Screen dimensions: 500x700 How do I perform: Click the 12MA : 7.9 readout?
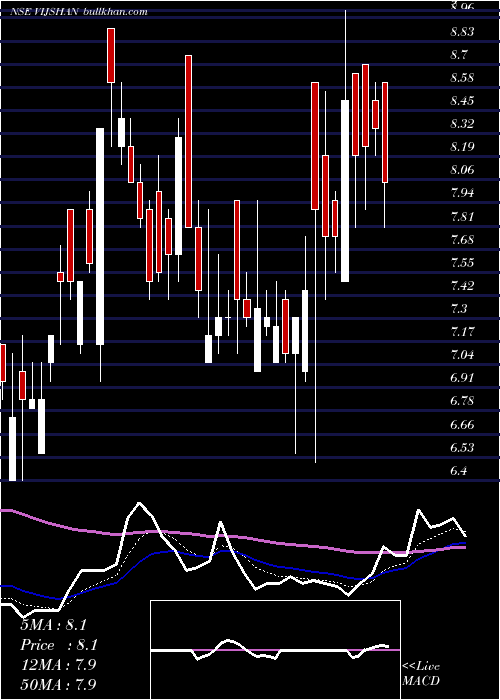[58, 665]
